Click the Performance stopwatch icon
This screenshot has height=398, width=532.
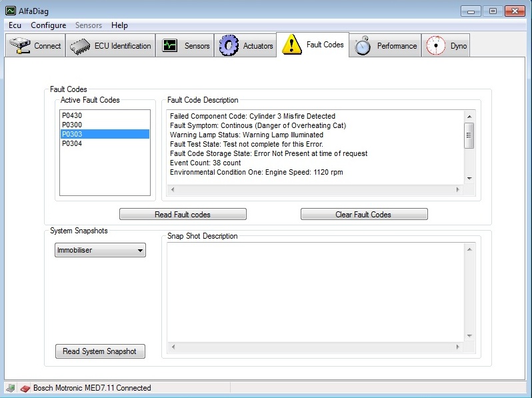[x=363, y=46]
